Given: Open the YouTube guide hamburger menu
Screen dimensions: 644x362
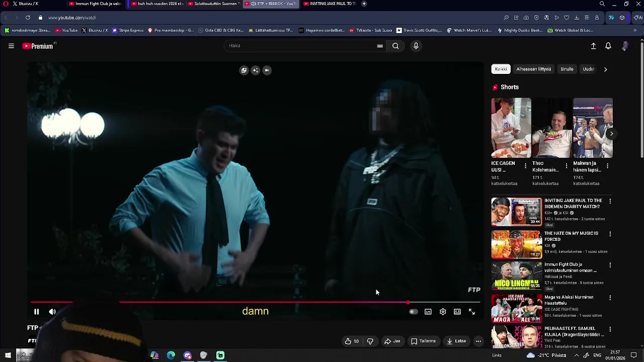Looking at the screenshot, I should click(11, 46).
